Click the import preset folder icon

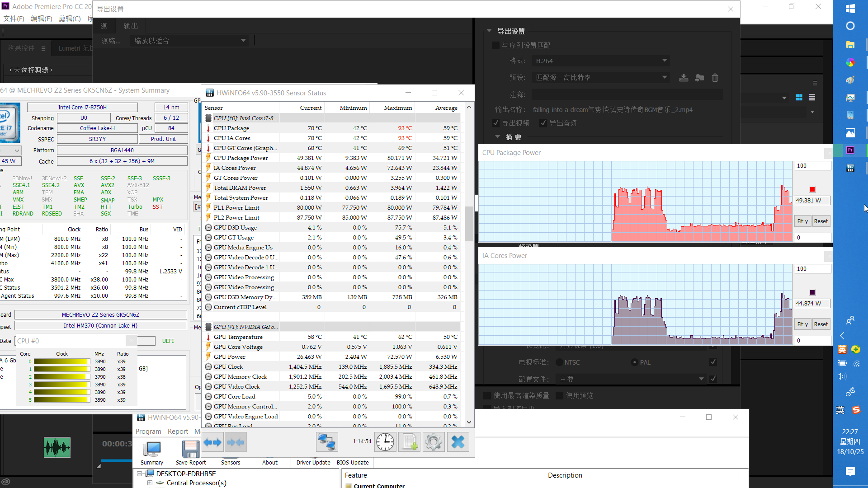point(699,78)
